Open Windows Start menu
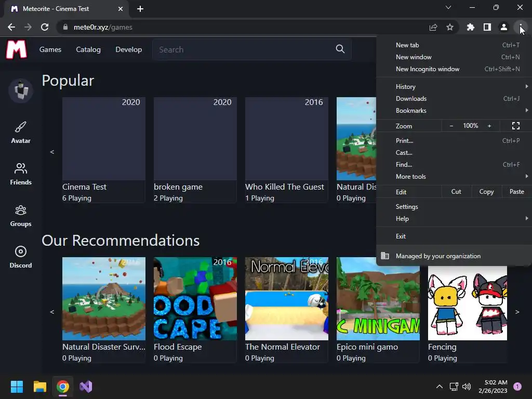Viewport: 532px width, 399px height. click(x=17, y=387)
